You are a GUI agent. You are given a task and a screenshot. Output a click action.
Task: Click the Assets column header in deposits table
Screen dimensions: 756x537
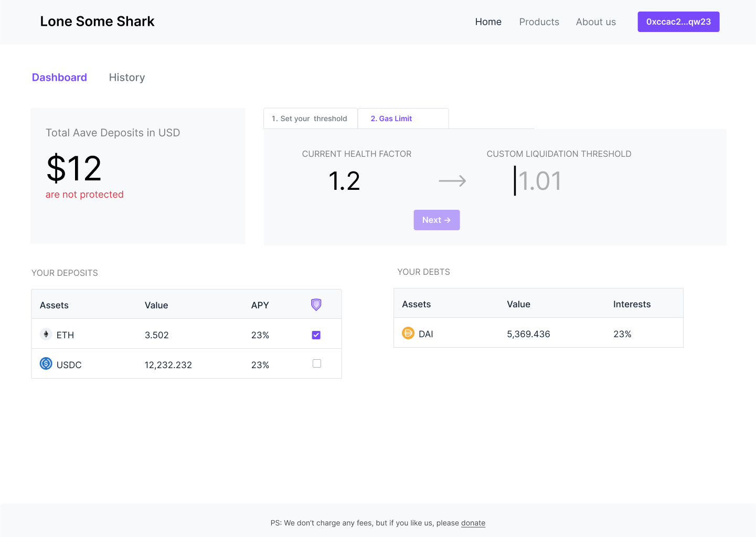54,305
